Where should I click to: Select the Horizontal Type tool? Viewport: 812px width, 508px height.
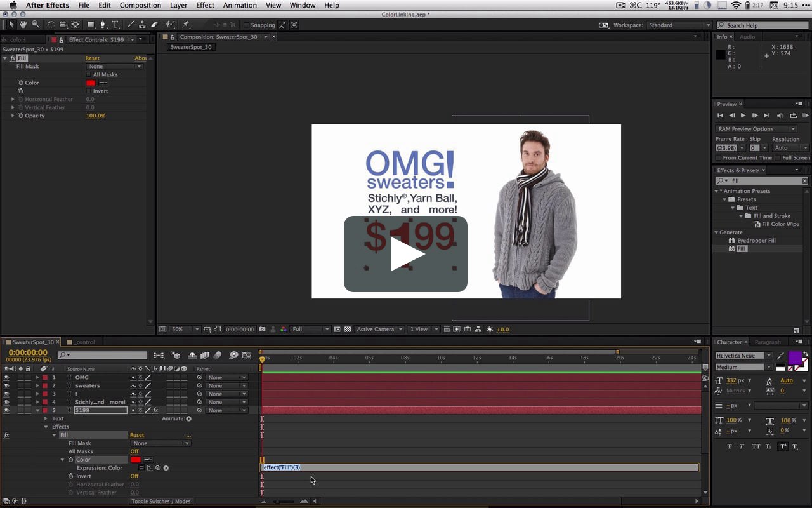pos(115,25)
